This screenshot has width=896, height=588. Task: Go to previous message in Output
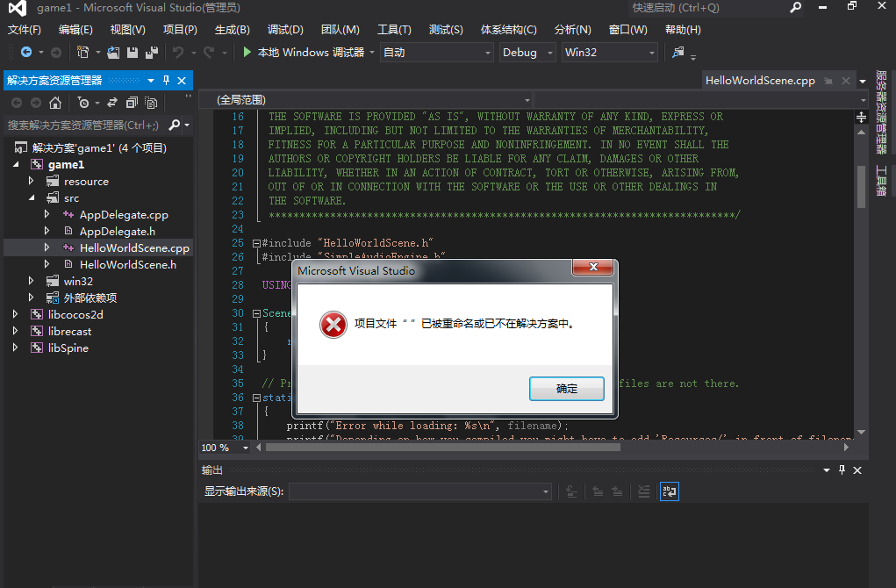[598, 491]
